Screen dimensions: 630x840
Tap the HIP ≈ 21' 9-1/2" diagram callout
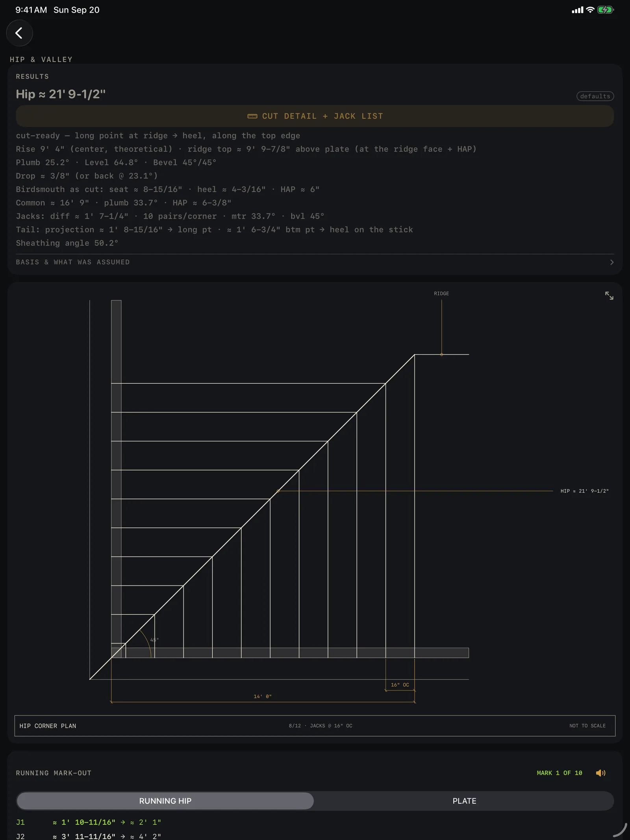(585, 491)
